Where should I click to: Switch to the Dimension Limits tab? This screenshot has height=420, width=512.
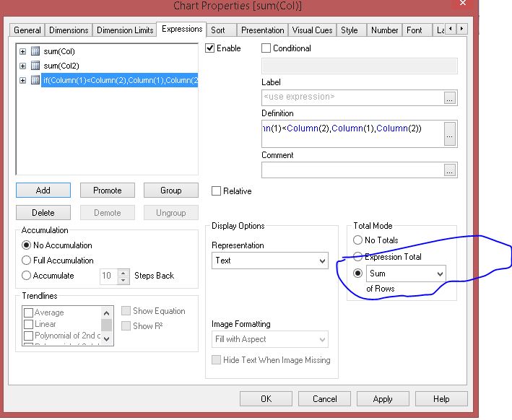click(x=125, y=30)
